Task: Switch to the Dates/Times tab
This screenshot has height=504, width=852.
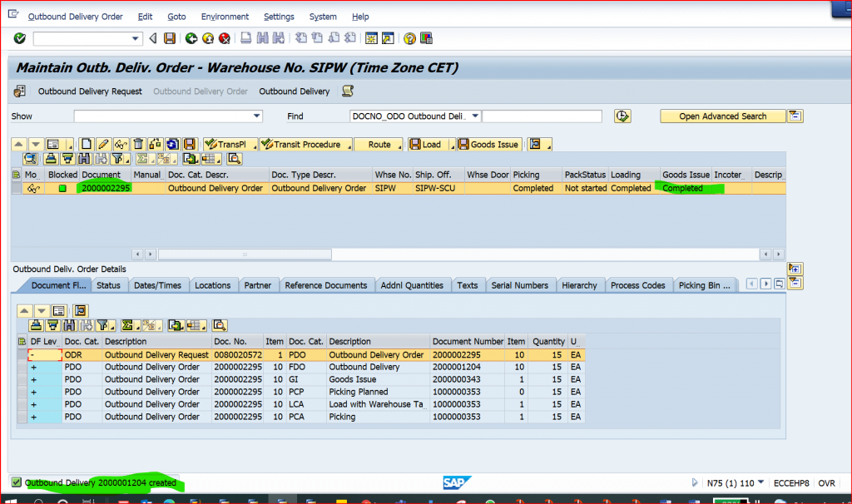Action: coord(157,285)
